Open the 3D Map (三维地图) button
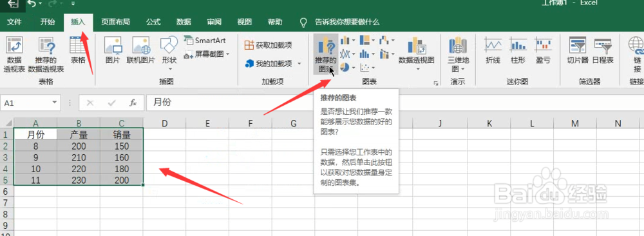The height and width of the screenshot is (236, 644). tap(458, 55)
